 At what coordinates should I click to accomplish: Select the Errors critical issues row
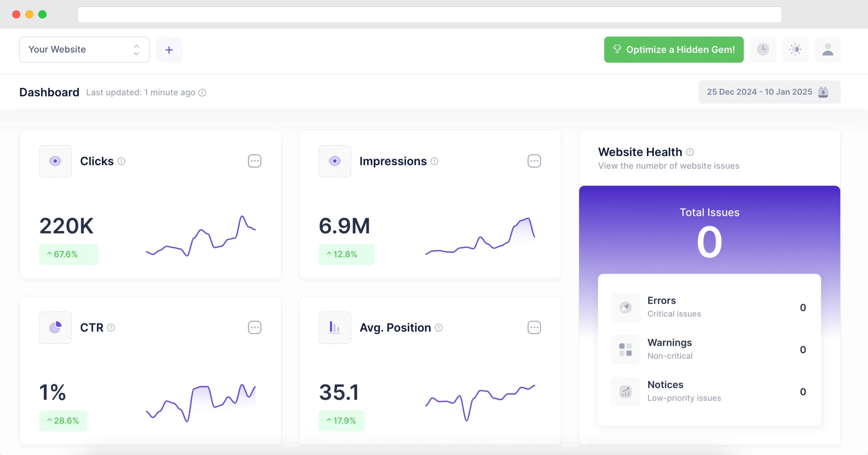(x=709, y=307)
